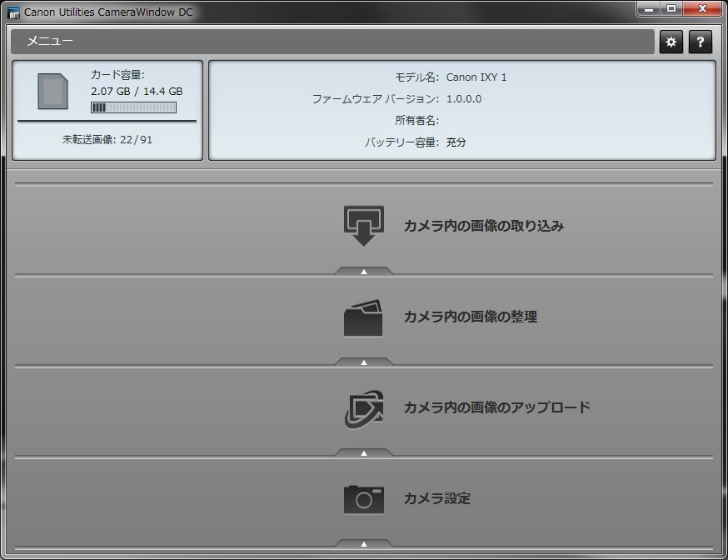Click the organize images folder icon
Viewport: 728px width, 560px height.
pos(363,317)
